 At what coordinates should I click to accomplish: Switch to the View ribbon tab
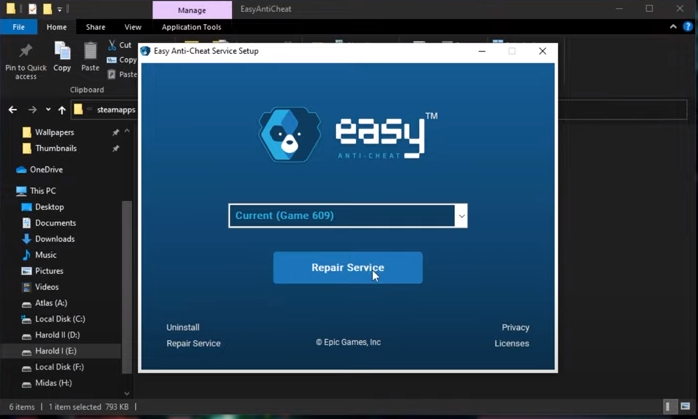coord(133,27)
